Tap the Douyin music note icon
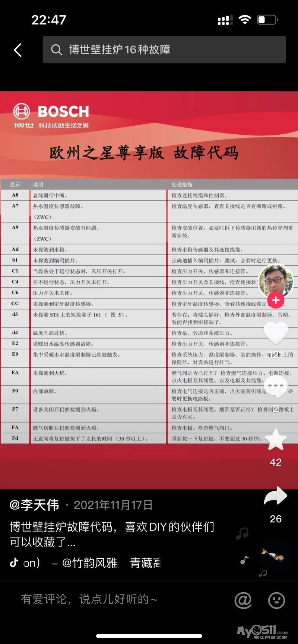The width and height of the screenshot is (298, 644). pos(14,562)
